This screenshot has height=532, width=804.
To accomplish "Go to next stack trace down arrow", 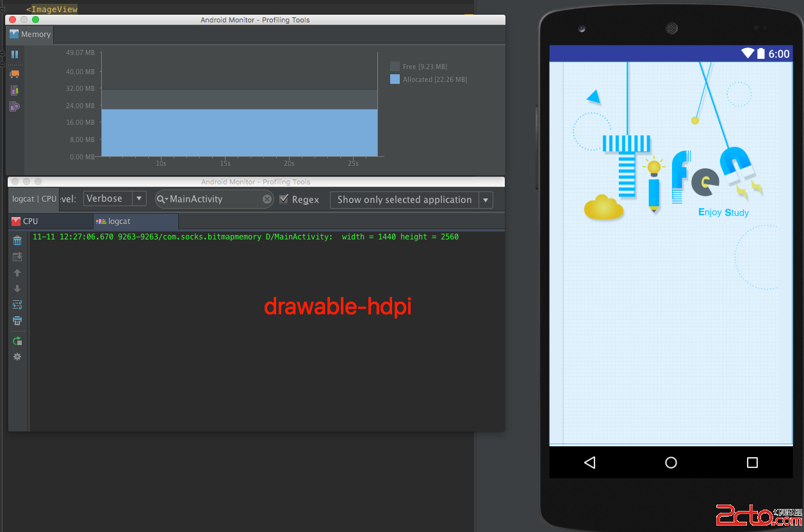I will point(17,289).
